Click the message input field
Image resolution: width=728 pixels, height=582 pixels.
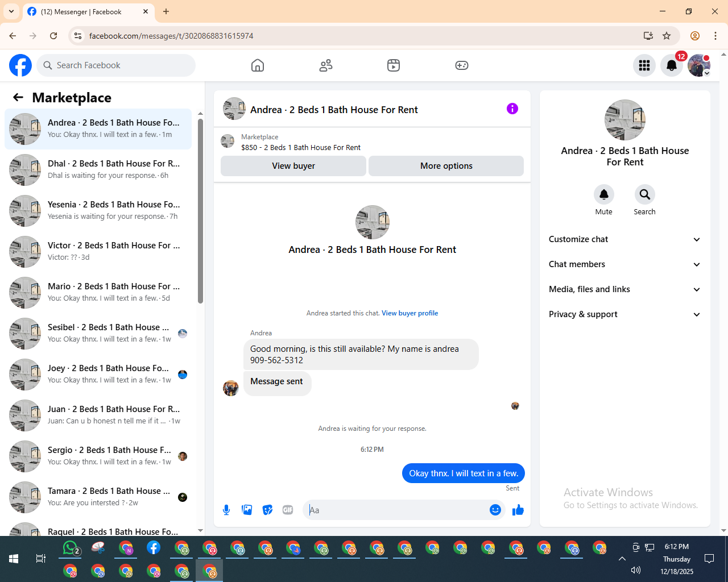coord(397,510)
